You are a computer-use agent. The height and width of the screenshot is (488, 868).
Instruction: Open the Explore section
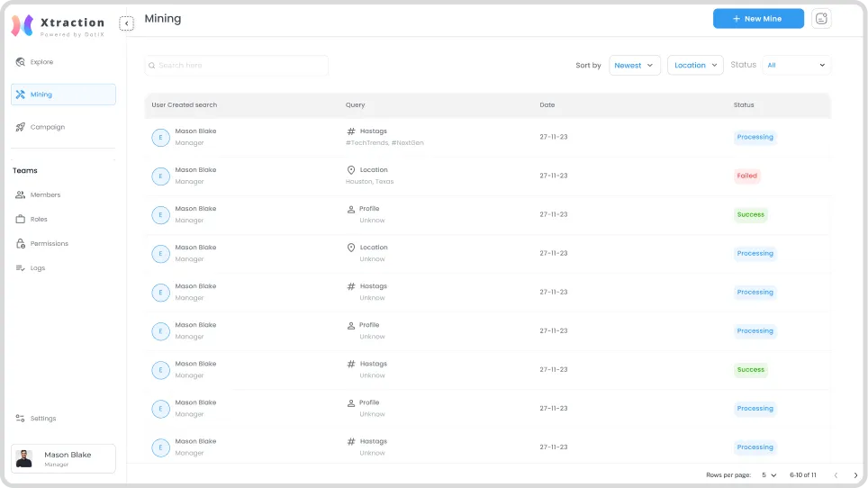[41, 62]
